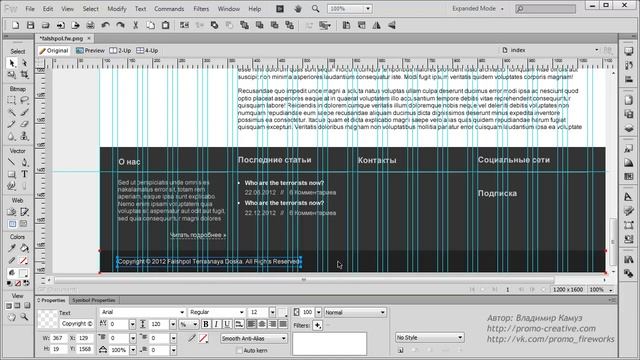640x360 pixels.
Task: Open the Modify menu
Action: pyautogui.click(x=117, y=9)
